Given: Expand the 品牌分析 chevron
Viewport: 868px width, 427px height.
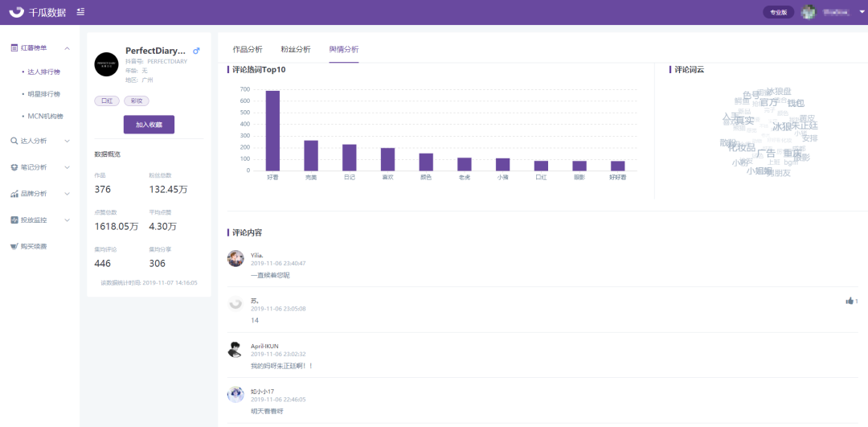Looking at the screenshot, I should pos(67,194).
